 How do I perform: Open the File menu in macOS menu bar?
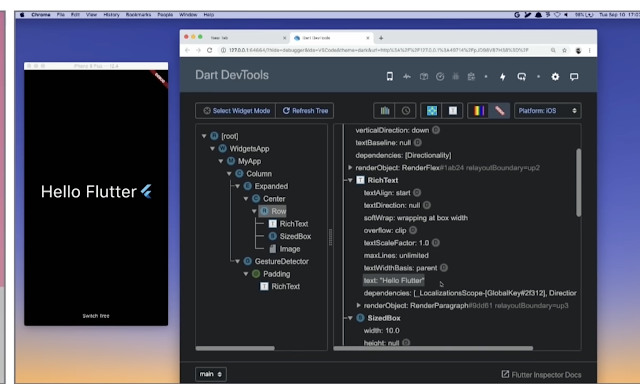(x=61, y=15)
